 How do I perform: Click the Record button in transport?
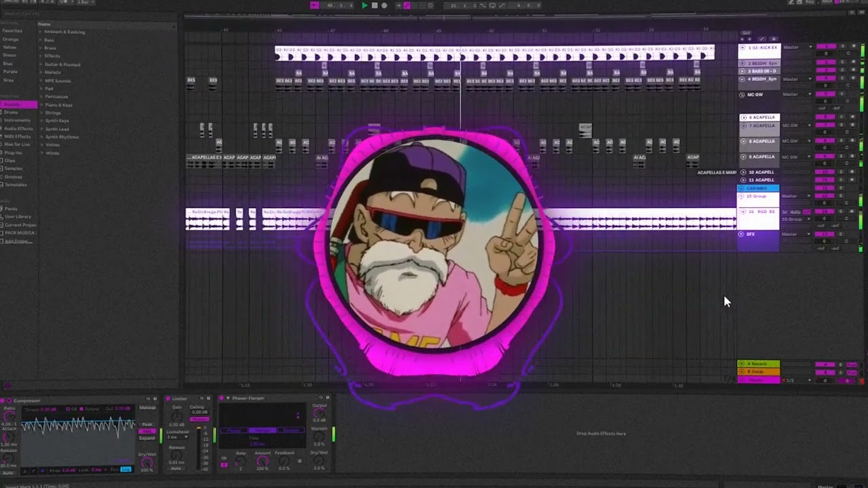coord(384,5)
